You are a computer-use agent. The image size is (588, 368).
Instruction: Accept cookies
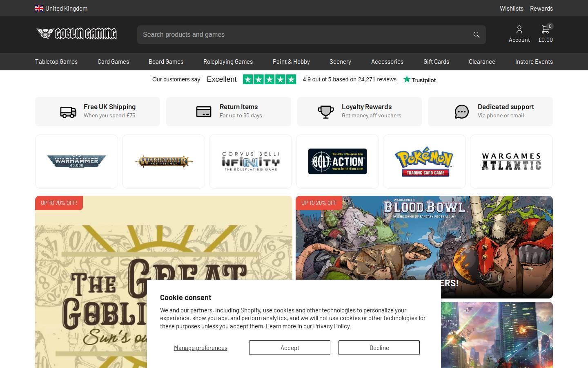pos(290,348)
